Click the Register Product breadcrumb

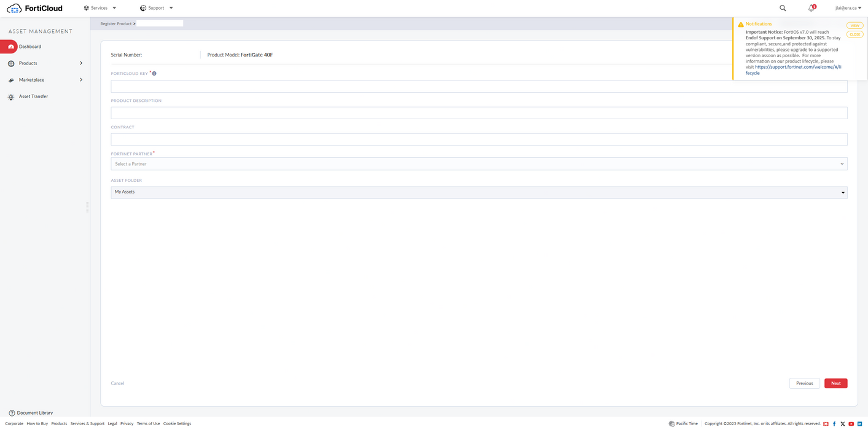point(116,23)
